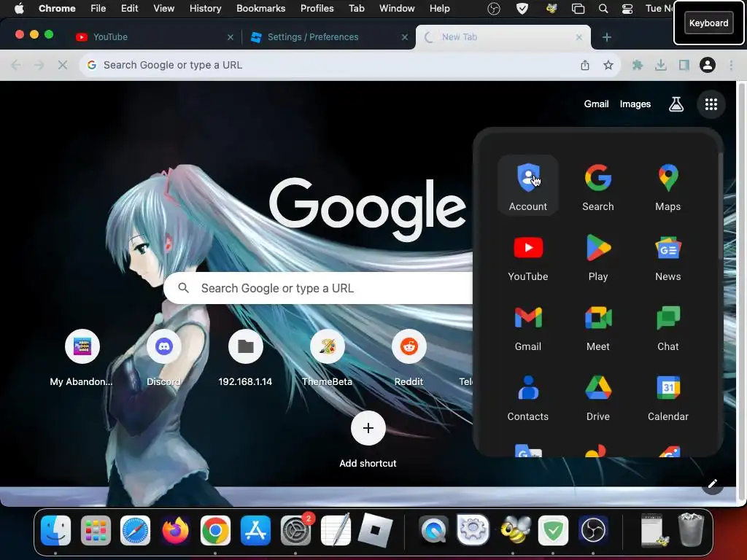Viewport: 747px width, 560px height.
Task: Open Search in Google apps panel
Action: point(598,186)
